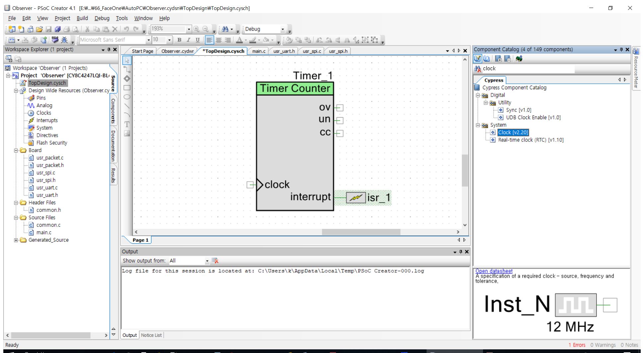Image resolution: width=644 pixels, height=353 pixels.
Task: Select the Text annotation tool
Action: (x=127, y=124)
